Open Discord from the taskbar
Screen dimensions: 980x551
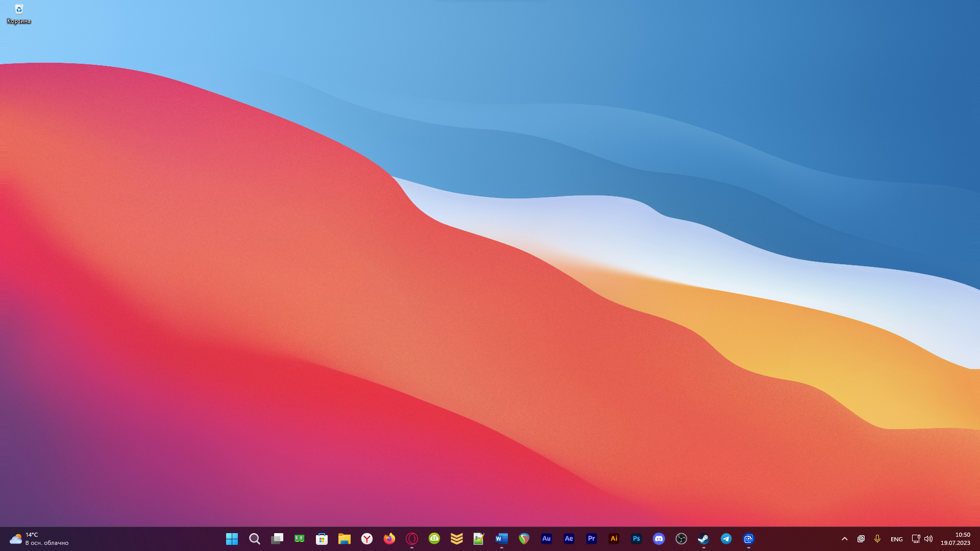click(x=658, y=539)
